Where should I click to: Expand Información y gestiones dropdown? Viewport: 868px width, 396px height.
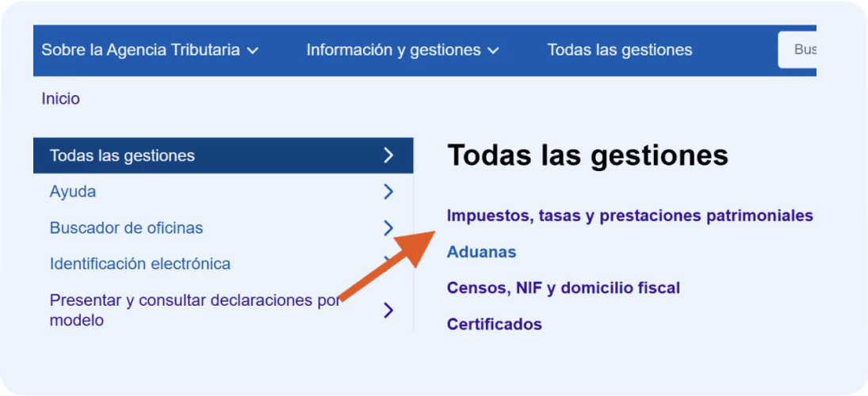[403, 51]
